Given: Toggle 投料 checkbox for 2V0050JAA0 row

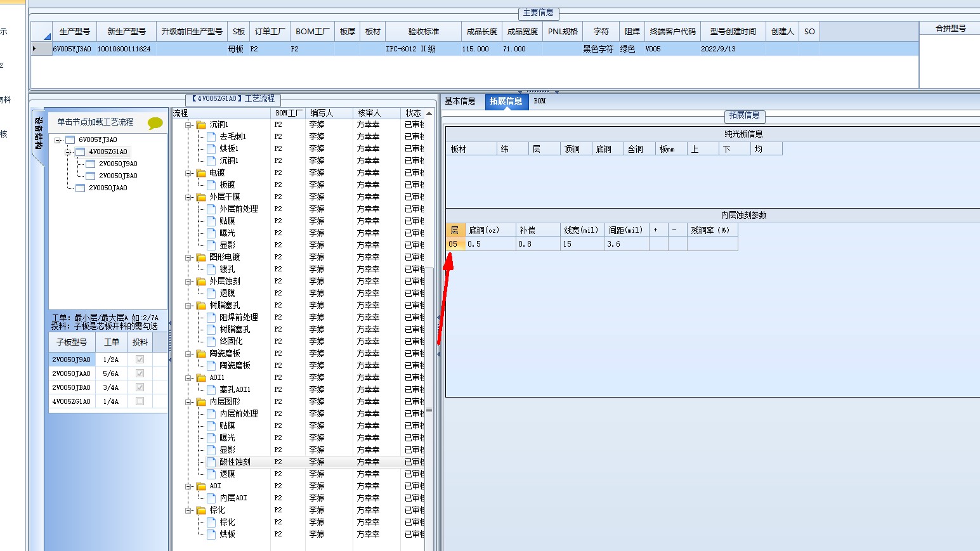Looking at the screenshot, I should (140, 373).
